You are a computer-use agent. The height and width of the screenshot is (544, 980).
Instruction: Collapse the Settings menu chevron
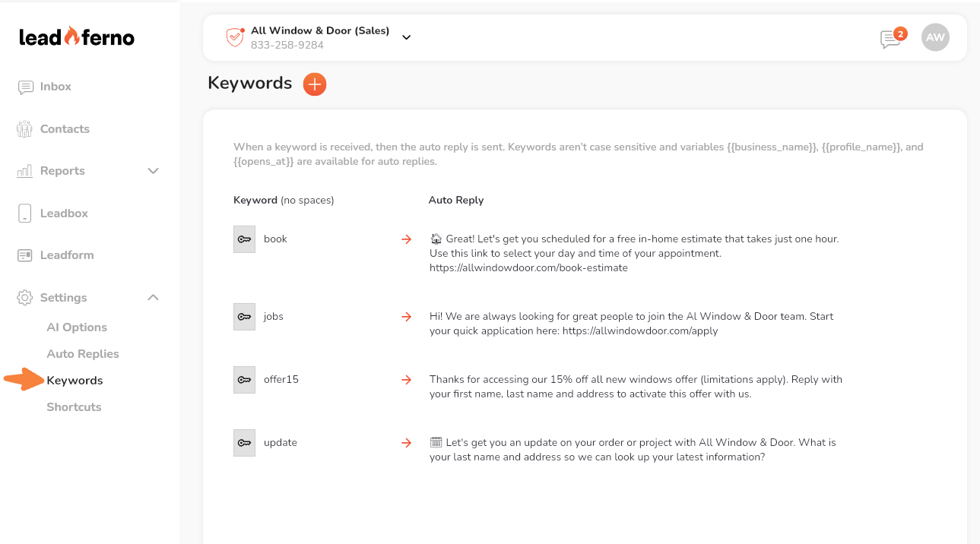point(153,298)
